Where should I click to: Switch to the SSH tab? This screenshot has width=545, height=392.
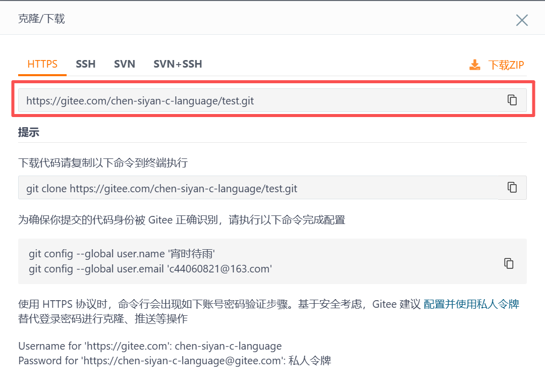85,64
